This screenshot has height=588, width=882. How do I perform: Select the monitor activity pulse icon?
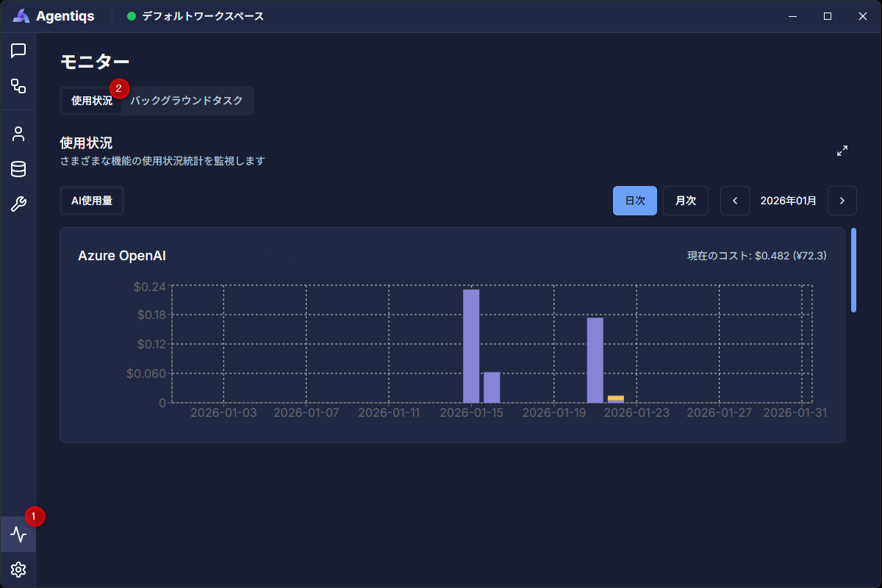click(x=18, y=534)
